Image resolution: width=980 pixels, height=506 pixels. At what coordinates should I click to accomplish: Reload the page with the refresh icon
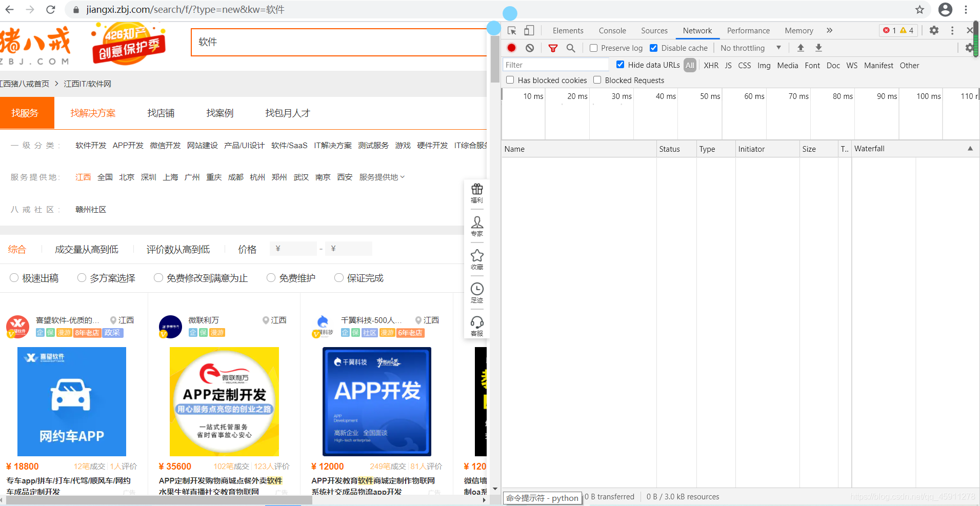point(50,10)
